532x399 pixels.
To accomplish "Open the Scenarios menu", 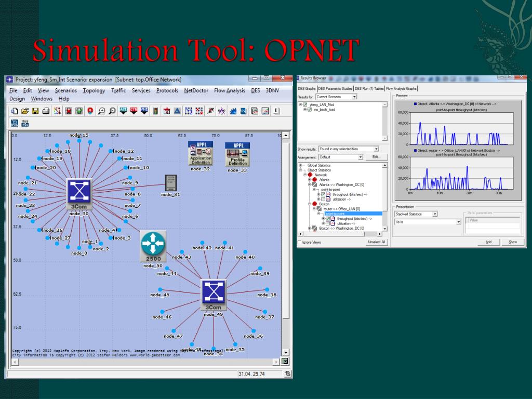I will (66, 90).
